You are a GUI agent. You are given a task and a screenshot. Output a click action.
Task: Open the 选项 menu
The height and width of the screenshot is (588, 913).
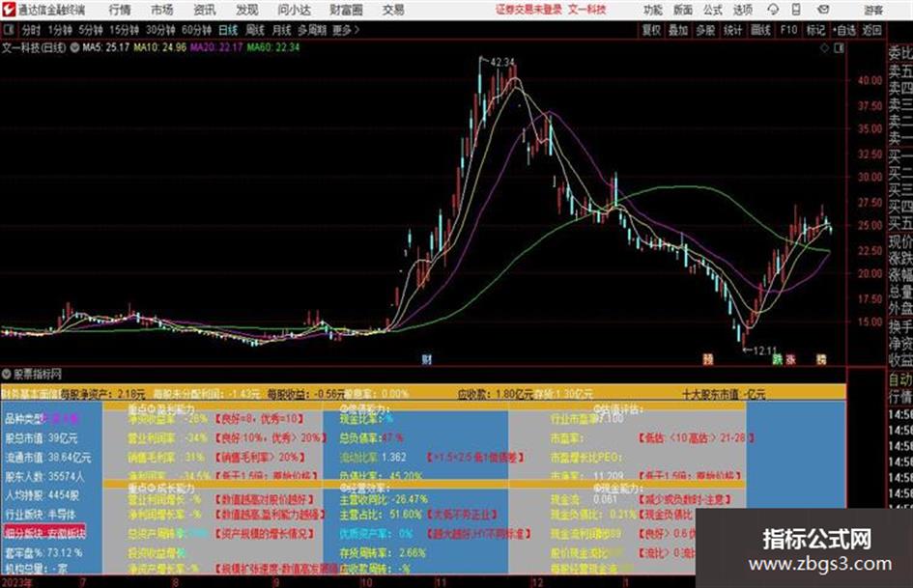[x=742, y=10]
